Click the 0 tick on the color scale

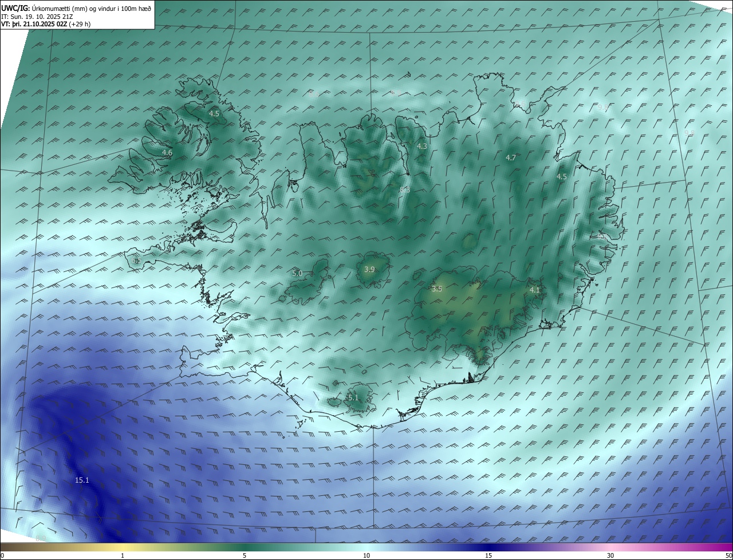coord(2,555)
